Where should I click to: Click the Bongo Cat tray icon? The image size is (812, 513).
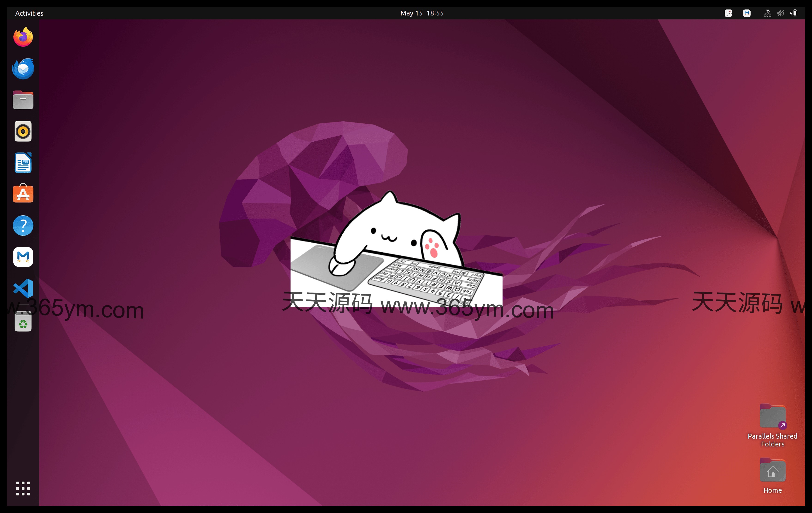tap(728, 13)
